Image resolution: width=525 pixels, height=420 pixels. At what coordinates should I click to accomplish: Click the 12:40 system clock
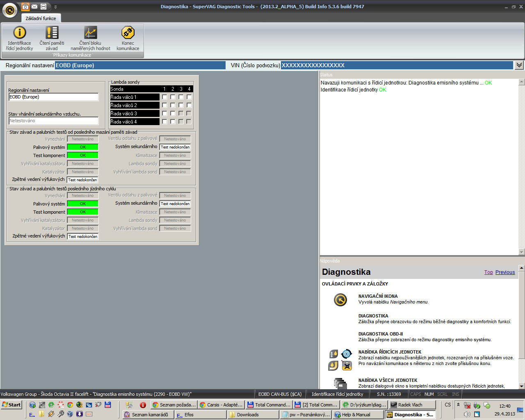505,406
